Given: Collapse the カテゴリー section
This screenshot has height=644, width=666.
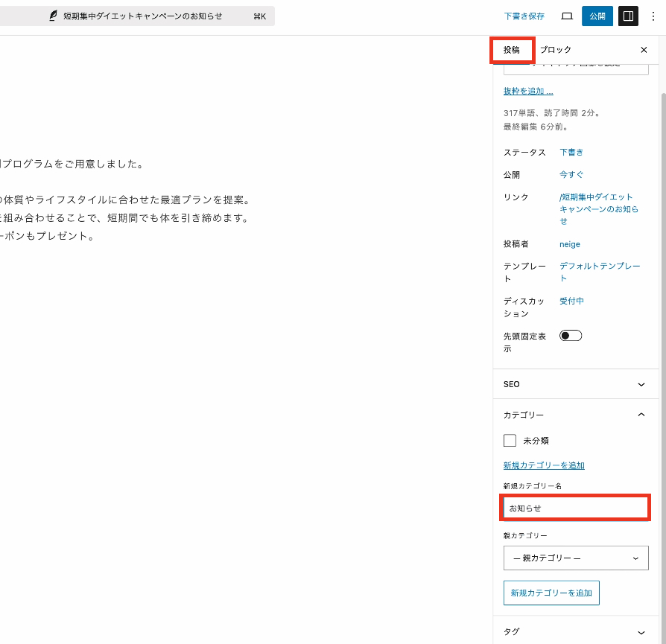Looking at the screenshot, I should (641, 415).
